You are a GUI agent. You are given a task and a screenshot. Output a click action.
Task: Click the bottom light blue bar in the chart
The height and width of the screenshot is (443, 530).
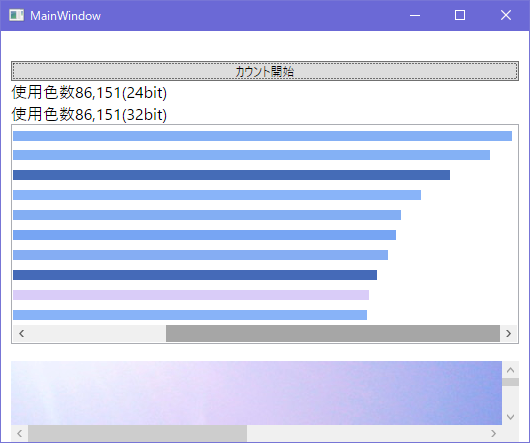pos(190,315)
